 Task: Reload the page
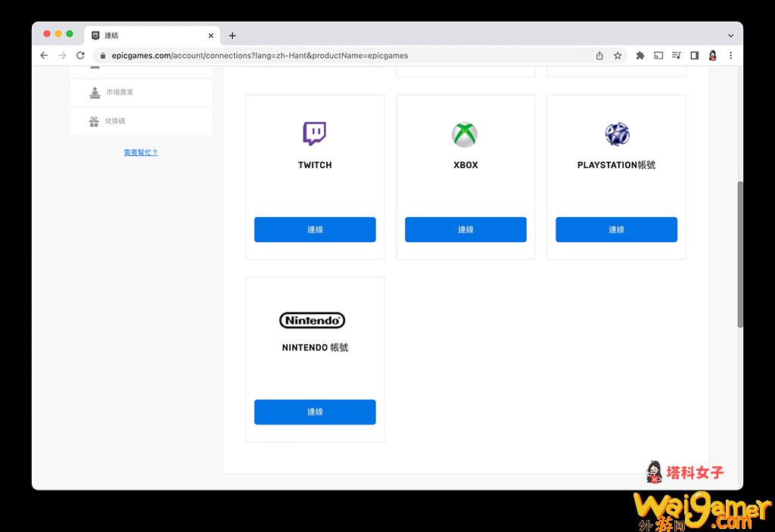point(80,55)
